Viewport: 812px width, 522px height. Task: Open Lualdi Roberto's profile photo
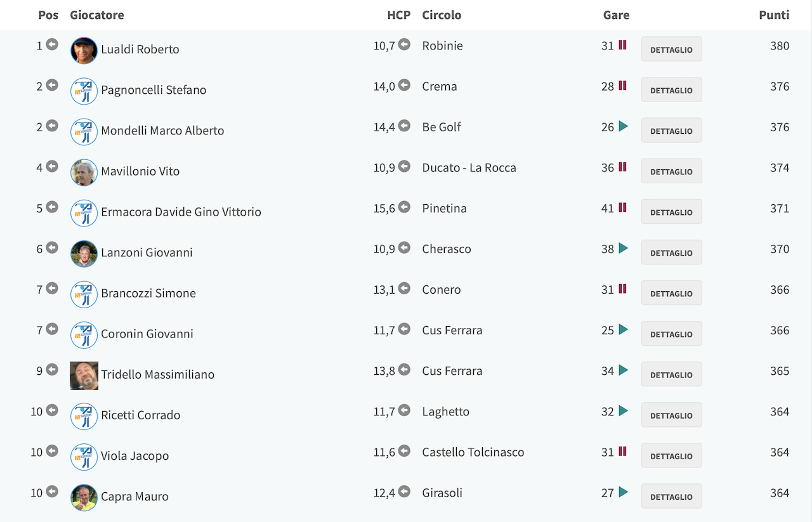click(84, 50)
